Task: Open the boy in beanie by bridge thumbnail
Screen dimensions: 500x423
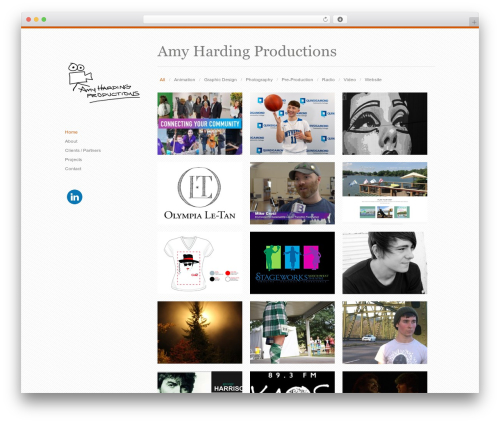Action: 385,332
